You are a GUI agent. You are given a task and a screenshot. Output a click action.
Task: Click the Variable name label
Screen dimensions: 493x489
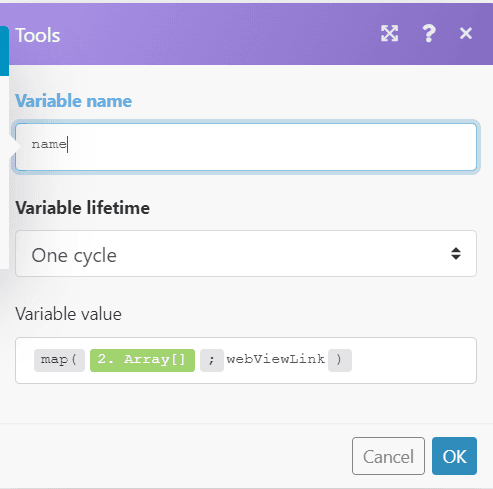pyautogui.click(x=74, y=101)
